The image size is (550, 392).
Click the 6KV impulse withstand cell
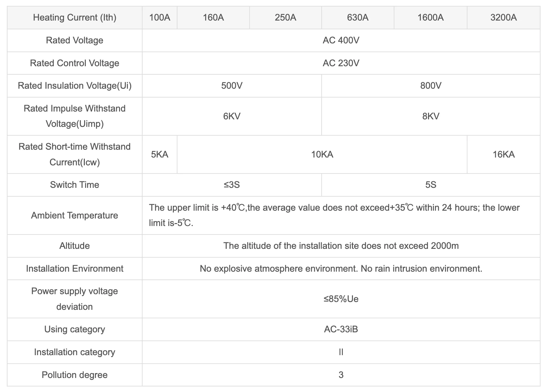point(232,116)
